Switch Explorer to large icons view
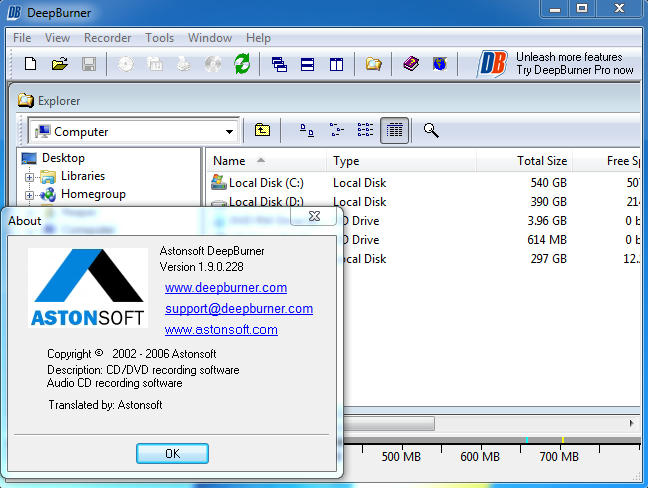The height and width of the screenshot is (488, 648). point(307,130)
